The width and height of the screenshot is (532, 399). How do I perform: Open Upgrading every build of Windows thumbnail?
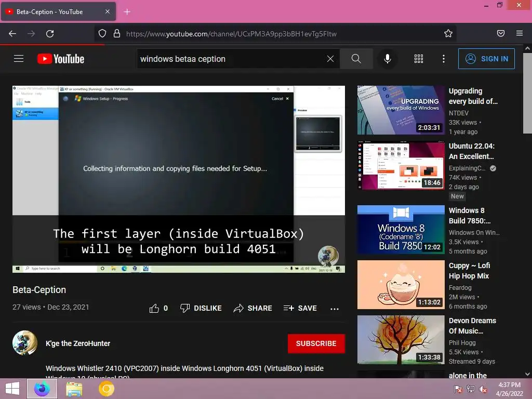click(401, 110)
